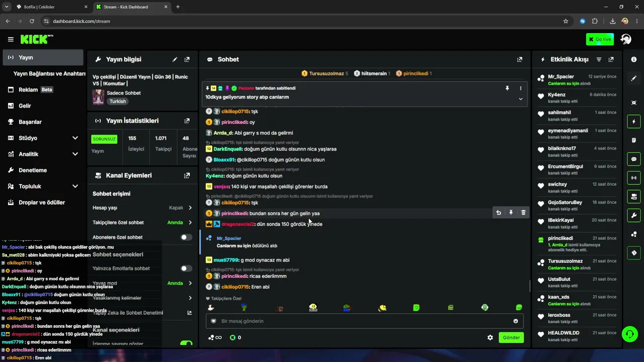Open Reklam Beta sidebar item
Viewport: 644px width, 362px height.
43,89
